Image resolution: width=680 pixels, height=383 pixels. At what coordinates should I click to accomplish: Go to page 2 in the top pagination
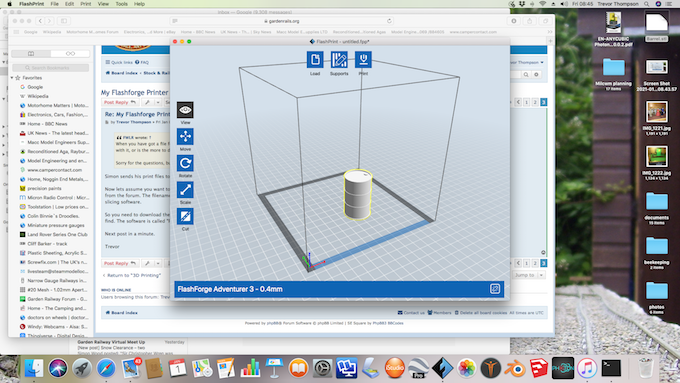coord(535,102)
